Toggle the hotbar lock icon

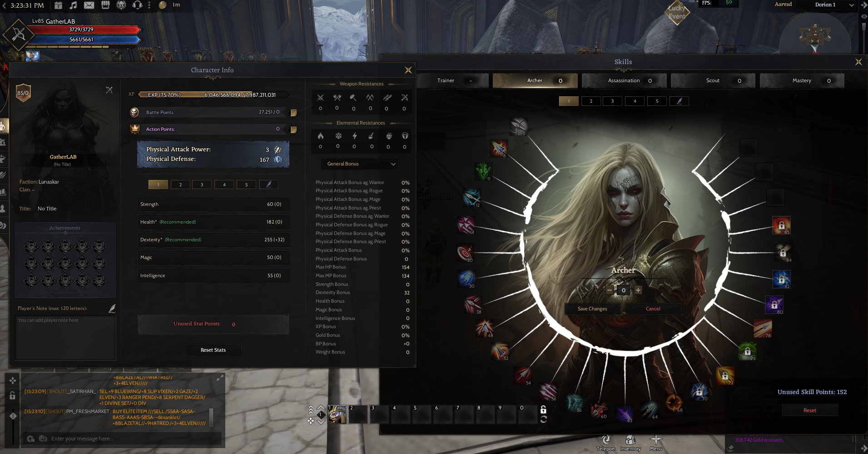click(543, 409)
